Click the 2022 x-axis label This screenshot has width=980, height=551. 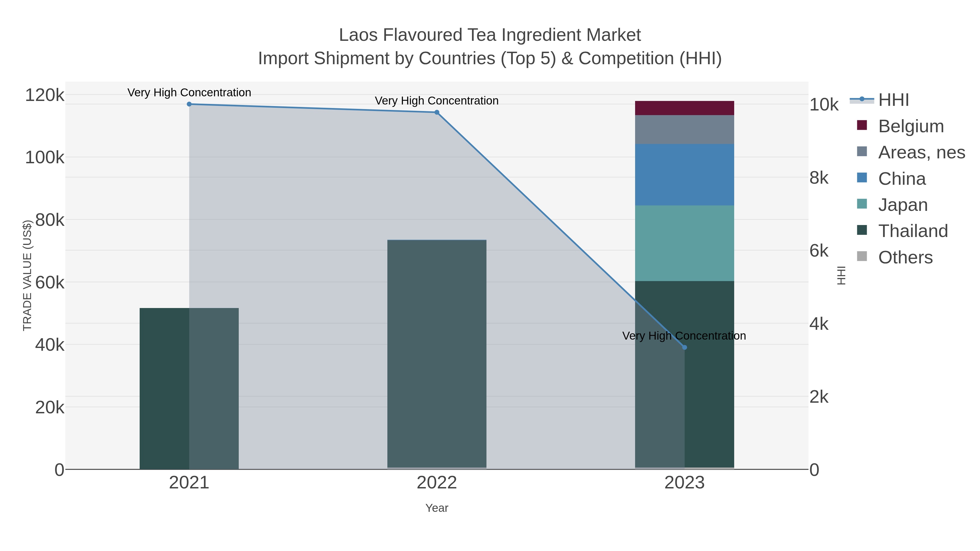point(437,483)
